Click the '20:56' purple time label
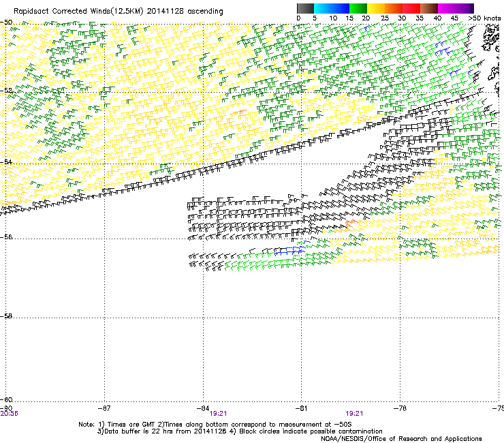 click(9, 414)
